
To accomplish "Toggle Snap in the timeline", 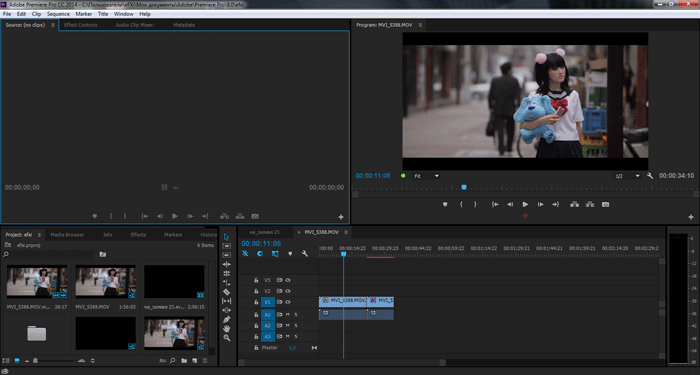I will 260,254.
